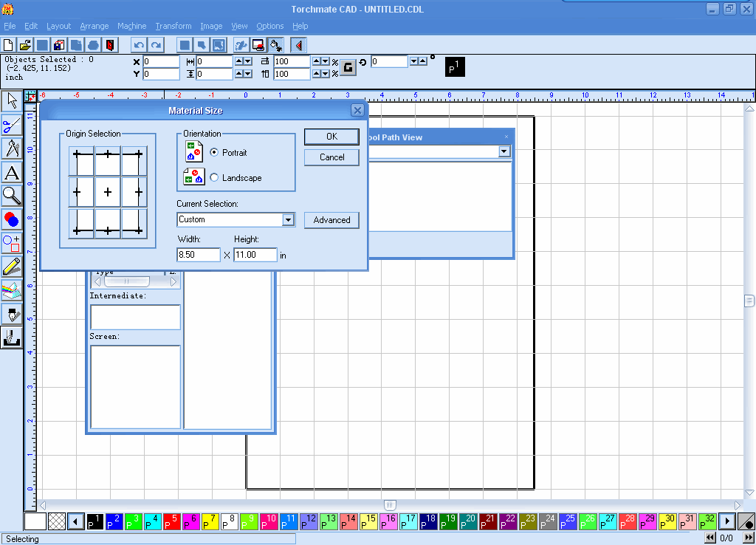756x545 pixels.
Task: Select the circle and square shapes tool
Action: pos(12,243)
